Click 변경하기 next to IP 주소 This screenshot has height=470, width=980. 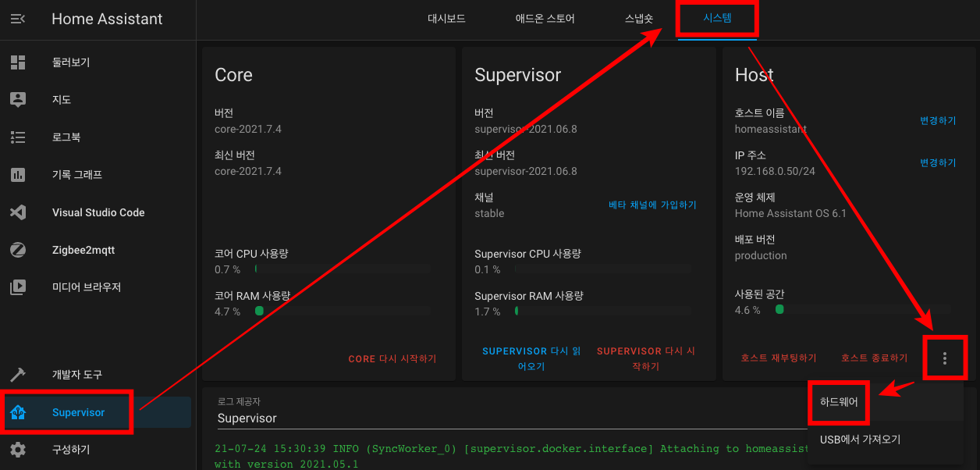(938, 163)
